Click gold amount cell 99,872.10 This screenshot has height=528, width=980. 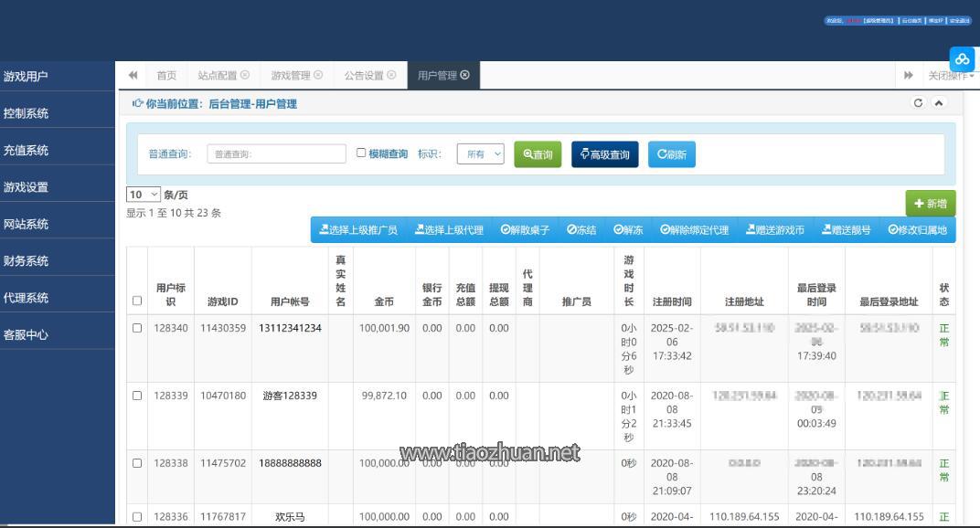click(x=384, y=396)
